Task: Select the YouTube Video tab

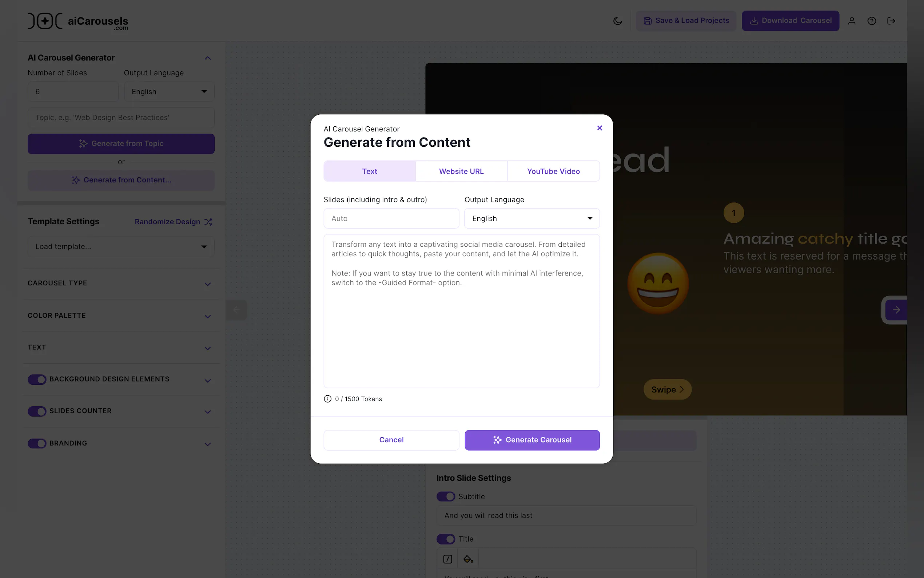Action: tap(553, 171)
